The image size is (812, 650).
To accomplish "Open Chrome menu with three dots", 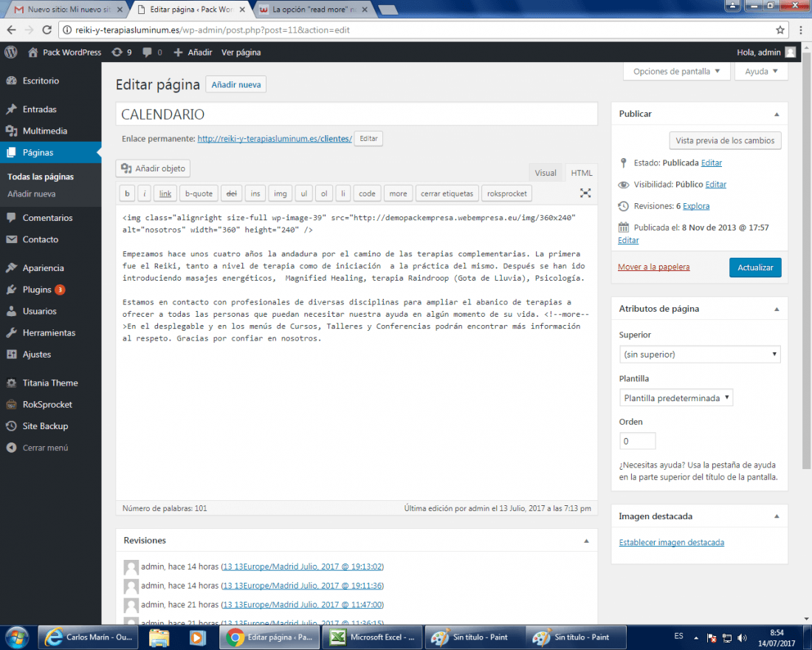I will (801, 30).
